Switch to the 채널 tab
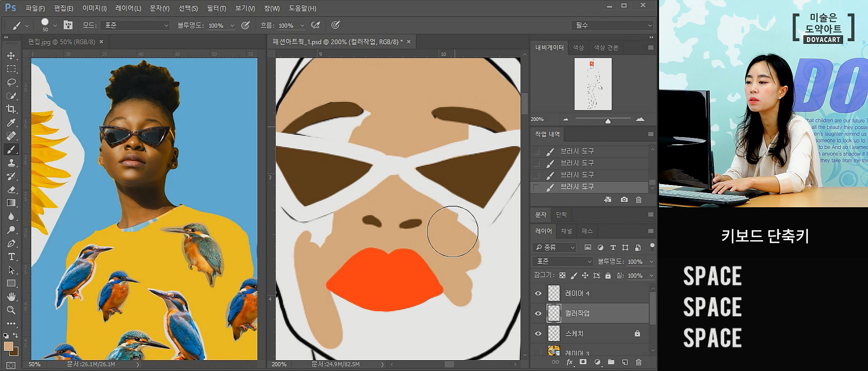The image size is (868, 371). tap(566, 231)
